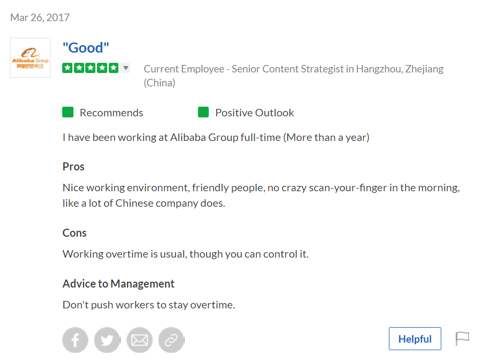Flag this review as inappropriate
This screenshot has width=480, height=360.
pyautogui.click(x=462, y=339)
